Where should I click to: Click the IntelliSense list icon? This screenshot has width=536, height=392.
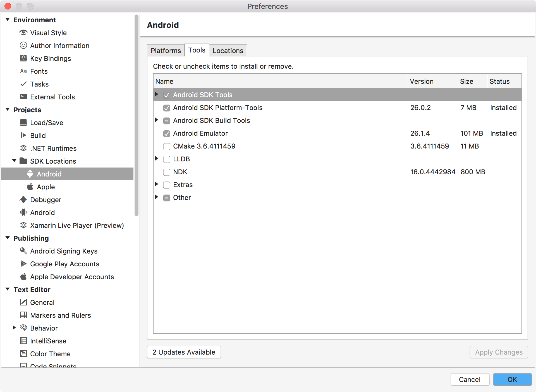[x=23, y=341]
